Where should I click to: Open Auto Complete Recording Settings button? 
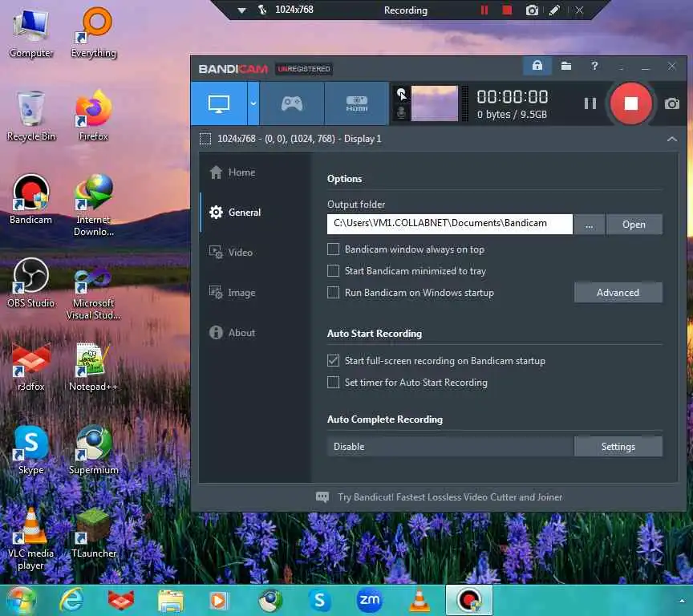tap(618, 446)
